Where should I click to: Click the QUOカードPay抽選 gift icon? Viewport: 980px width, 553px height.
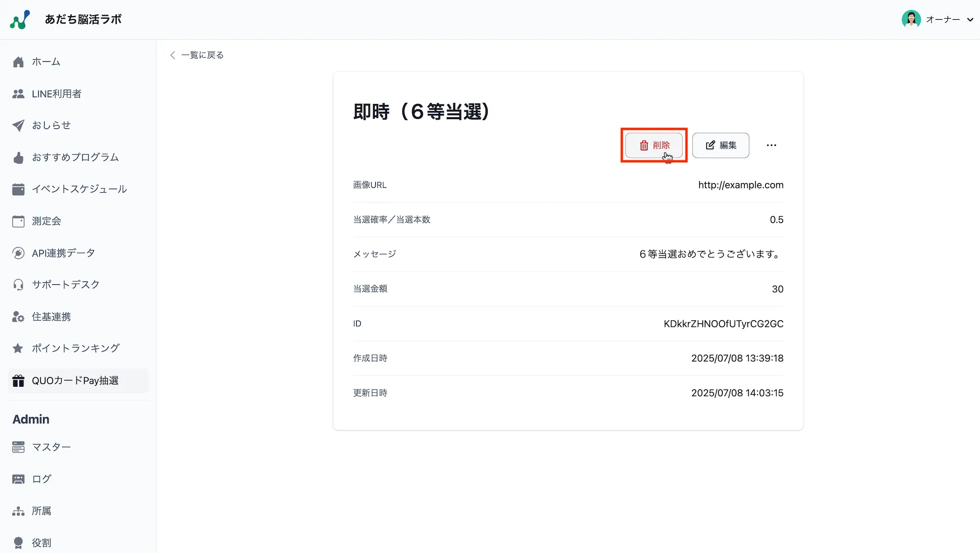click(18, 380)
